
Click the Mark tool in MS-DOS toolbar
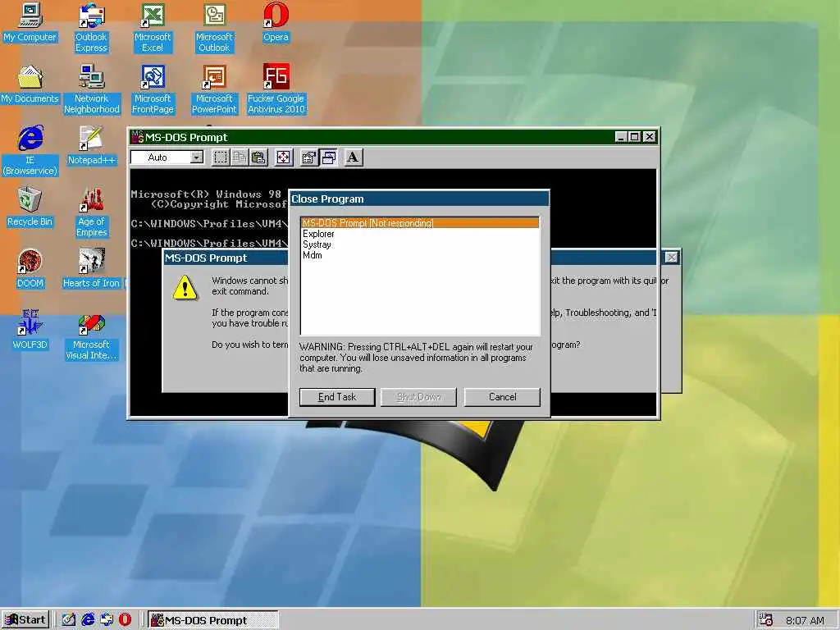[x=220, y=157]
